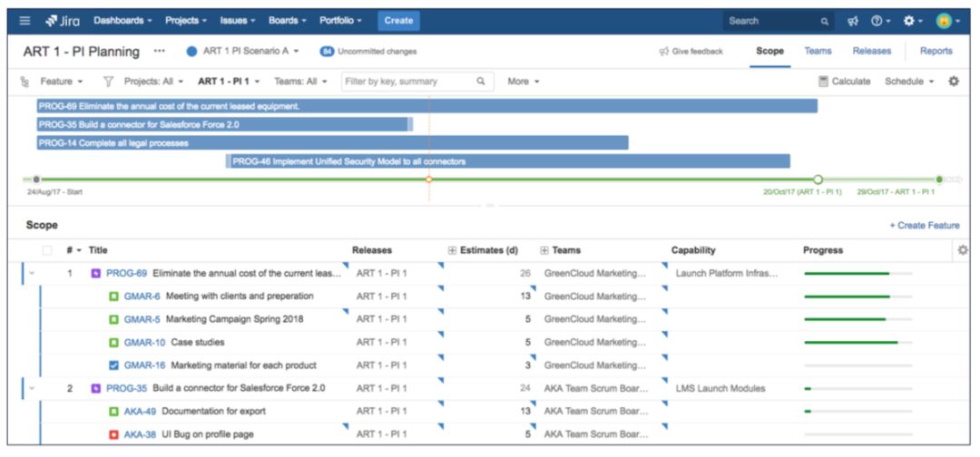Switch to the Releases tab

872,51
